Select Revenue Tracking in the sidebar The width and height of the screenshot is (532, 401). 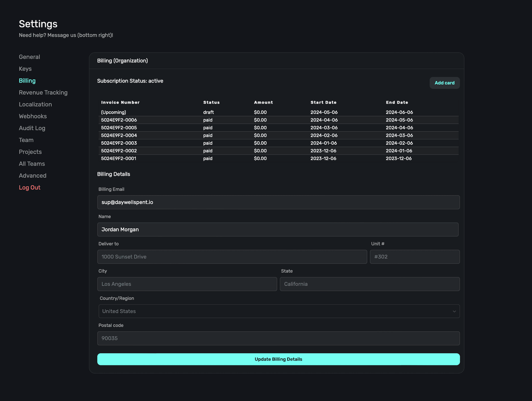43,92
